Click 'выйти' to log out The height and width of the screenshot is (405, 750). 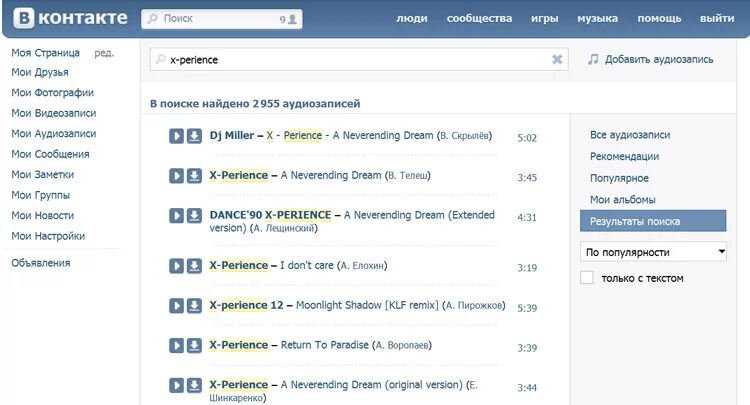tap(717, 19)
